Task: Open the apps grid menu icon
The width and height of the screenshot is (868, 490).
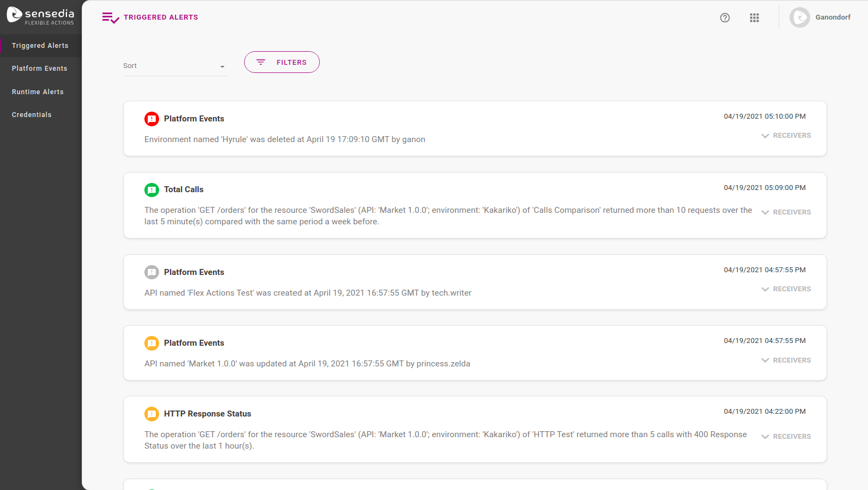Action: point(754,18)
